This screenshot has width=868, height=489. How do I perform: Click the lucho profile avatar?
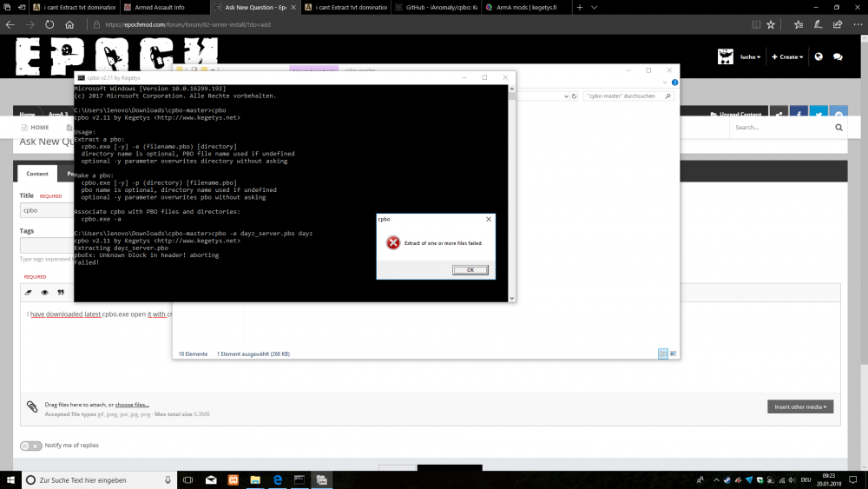[725, 56]
